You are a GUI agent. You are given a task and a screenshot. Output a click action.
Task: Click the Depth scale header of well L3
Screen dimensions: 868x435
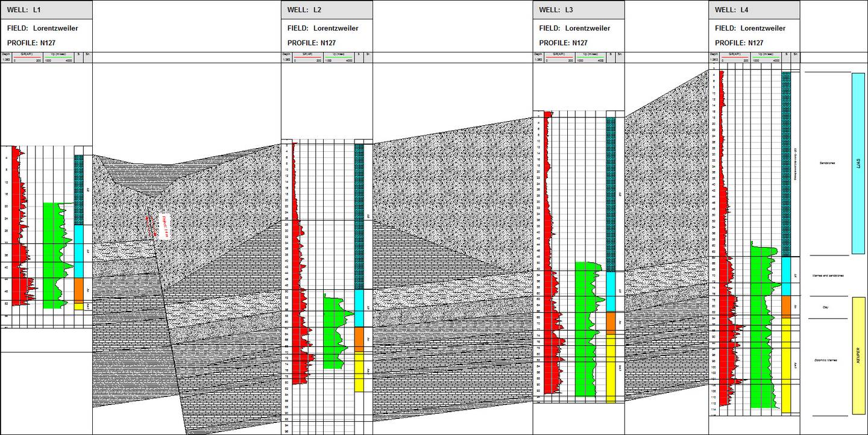click(538, 54)
